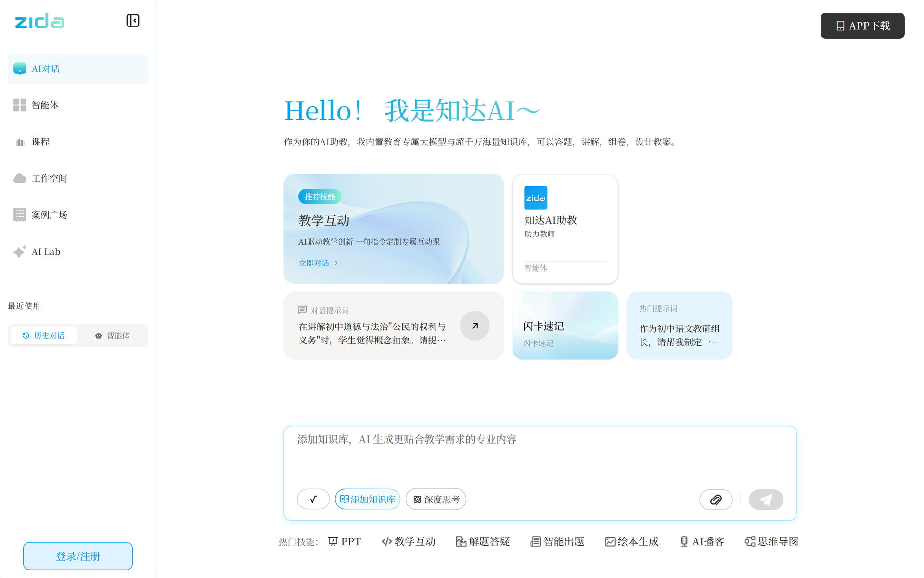This screenshot has height=578, width=924.
Task: Choose the 解题答疑 hot skill
Action: 483,541
